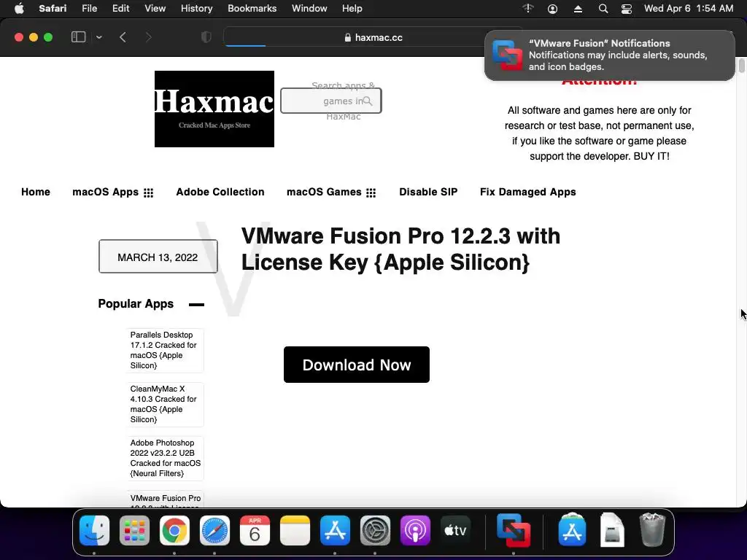Click the Safari compass icon in the Dock

(x=214, y=530)
